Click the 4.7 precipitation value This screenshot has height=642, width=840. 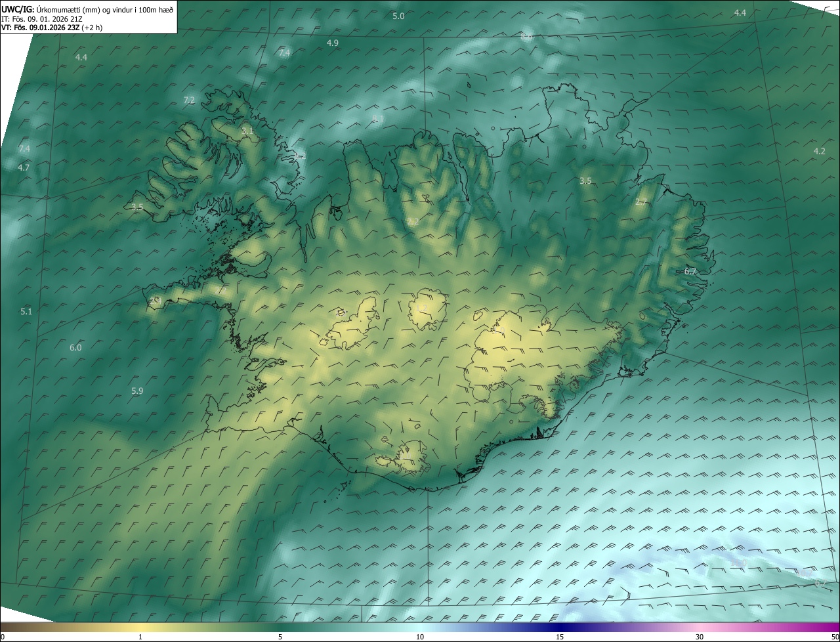pos(24,167)
